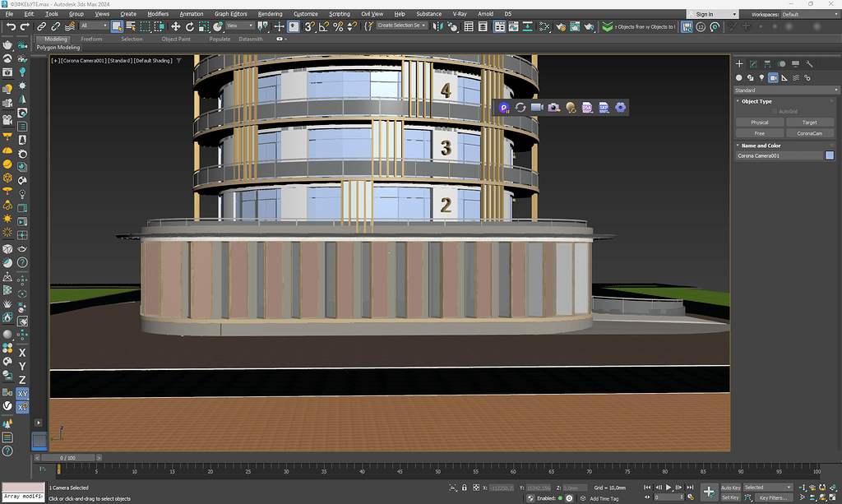Open Corona settings gear icon on floating toolbar

point(620,107)
